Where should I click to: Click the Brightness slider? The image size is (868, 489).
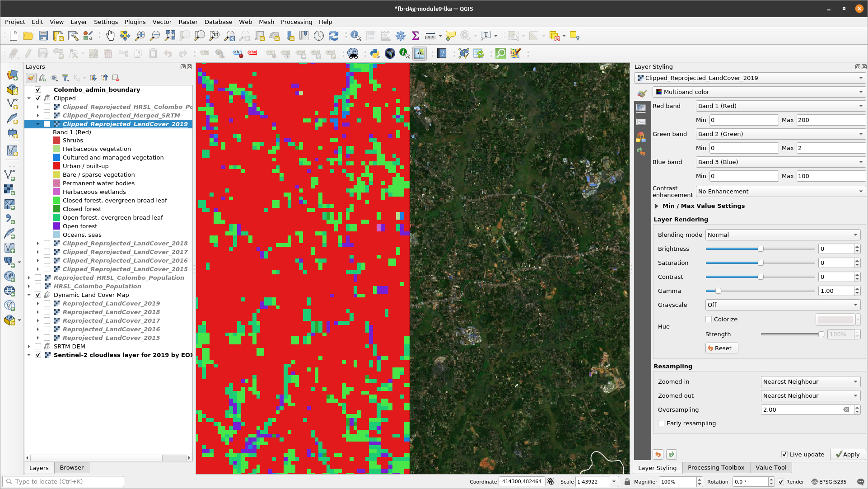coord(761,249)
